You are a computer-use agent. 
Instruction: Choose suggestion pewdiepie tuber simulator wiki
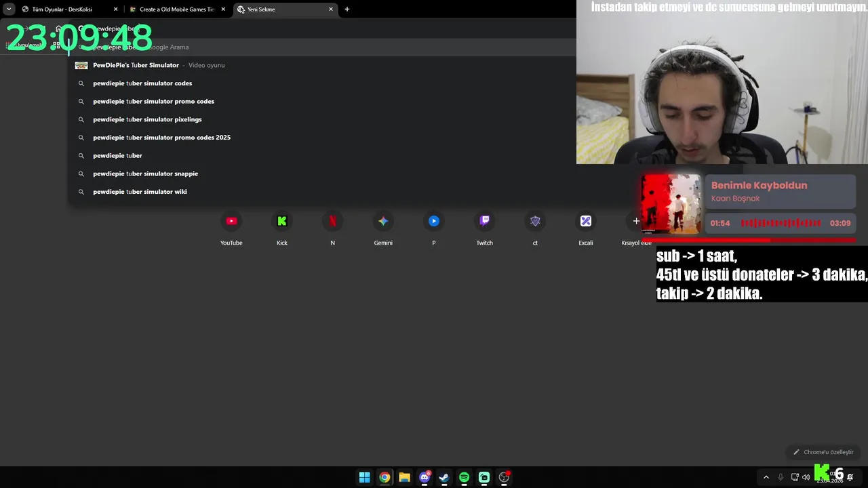click(x=321, y=192)
